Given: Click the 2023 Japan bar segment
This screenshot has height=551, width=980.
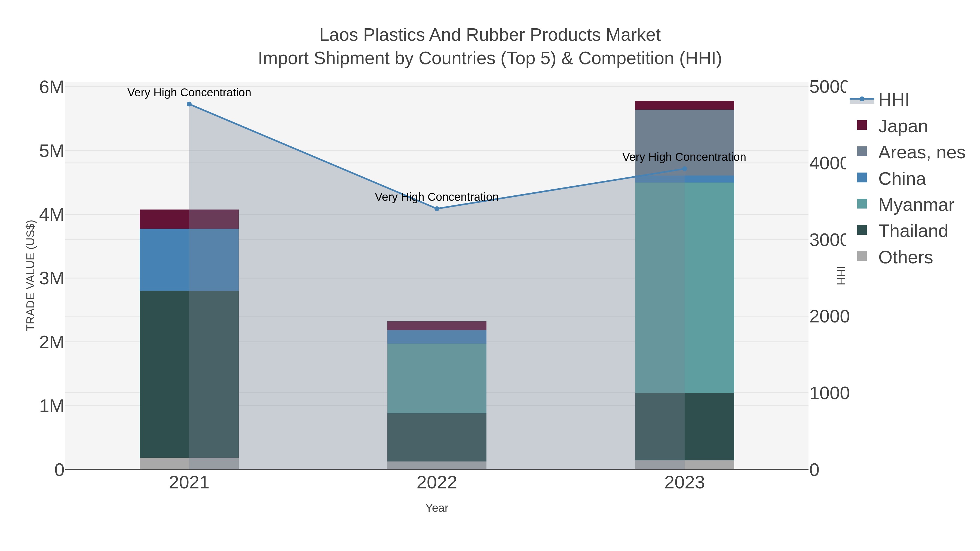Looking at the screenshot, I should [x=684, y=105].
